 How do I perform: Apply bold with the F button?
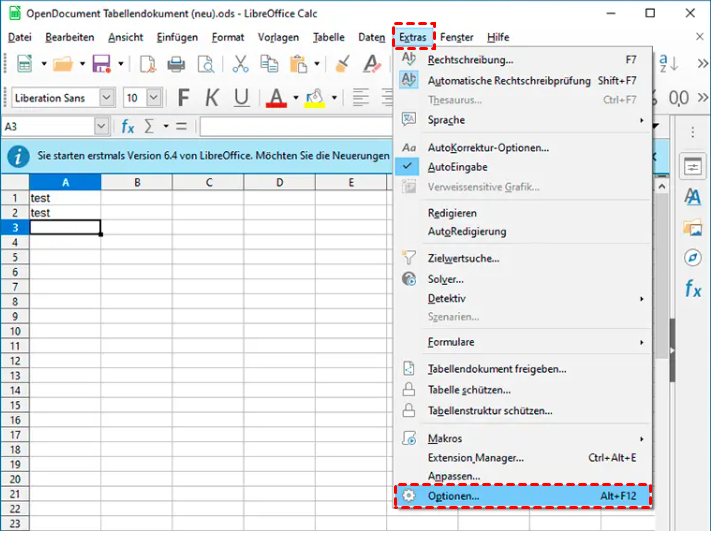183,98
